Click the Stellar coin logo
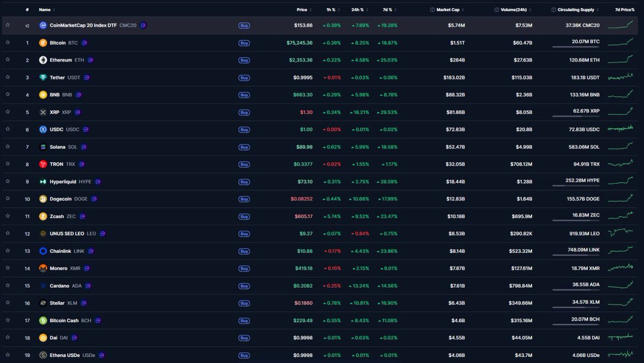Image resolution: width=644 pixels, height=363 pixels. click(43, 303)
